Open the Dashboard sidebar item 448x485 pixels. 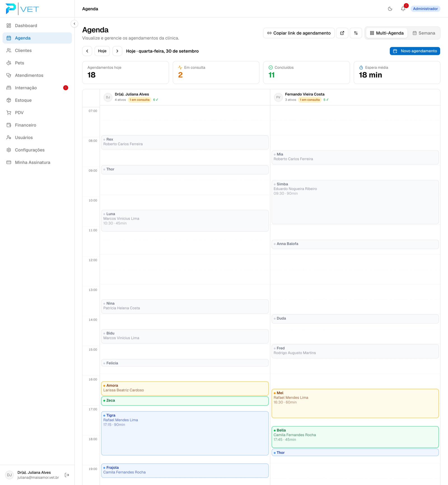pos(37,25)
